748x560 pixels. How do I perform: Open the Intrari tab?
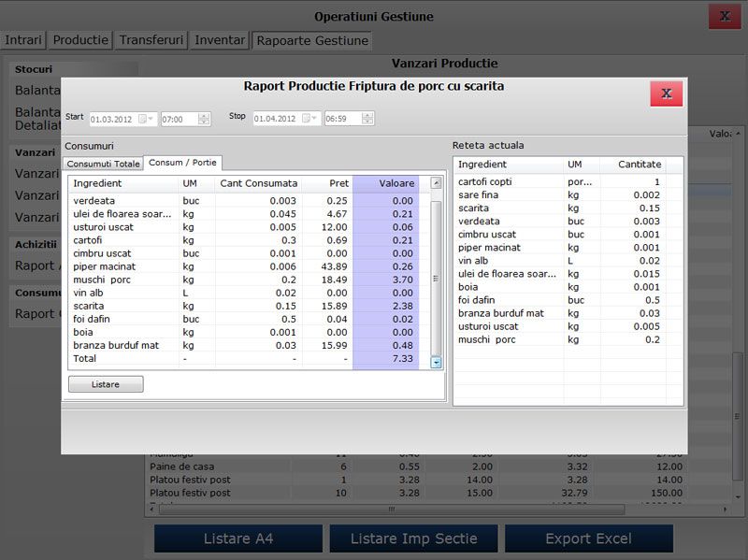[22, 39]
